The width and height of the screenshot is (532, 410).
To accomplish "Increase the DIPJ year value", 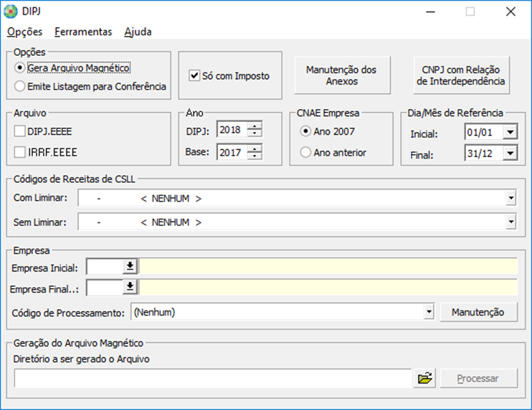I will click(255, 126).
